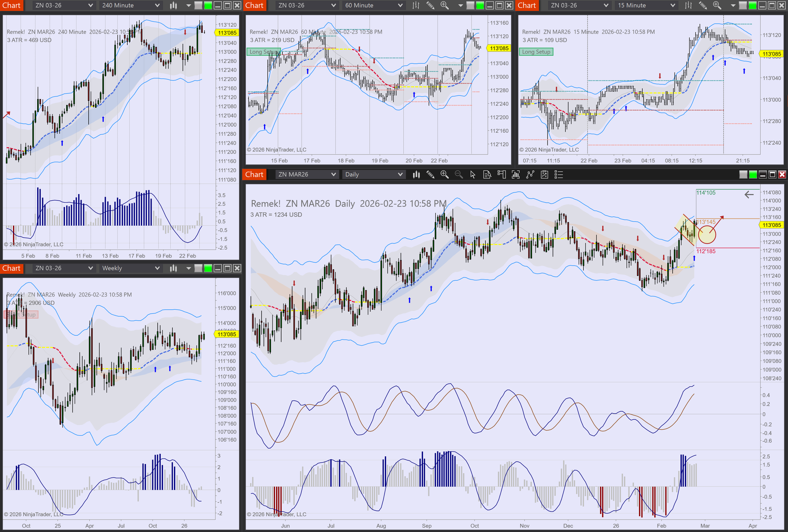
Task: Open the 240 Minute interval dropdown
Action: 131,5
